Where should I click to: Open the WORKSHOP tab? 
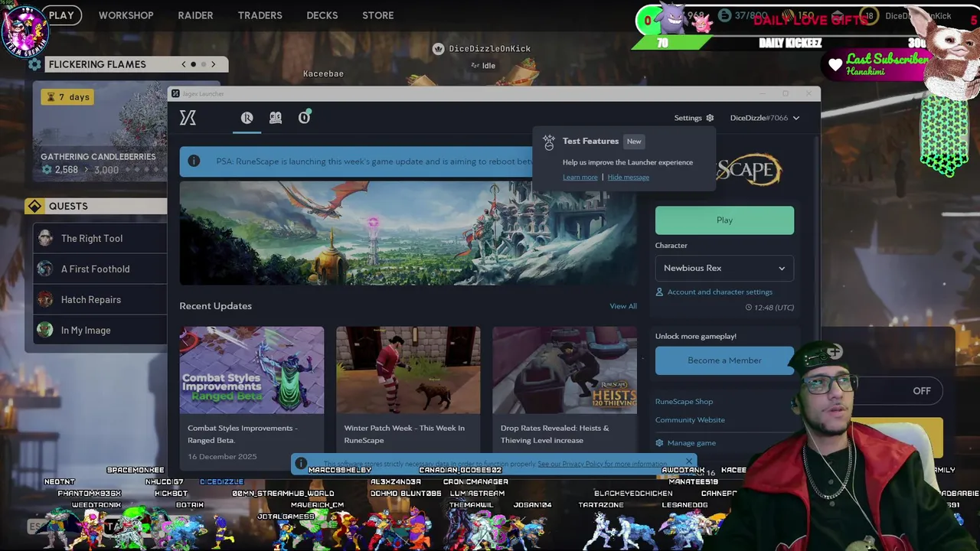(x=126, y=15)
